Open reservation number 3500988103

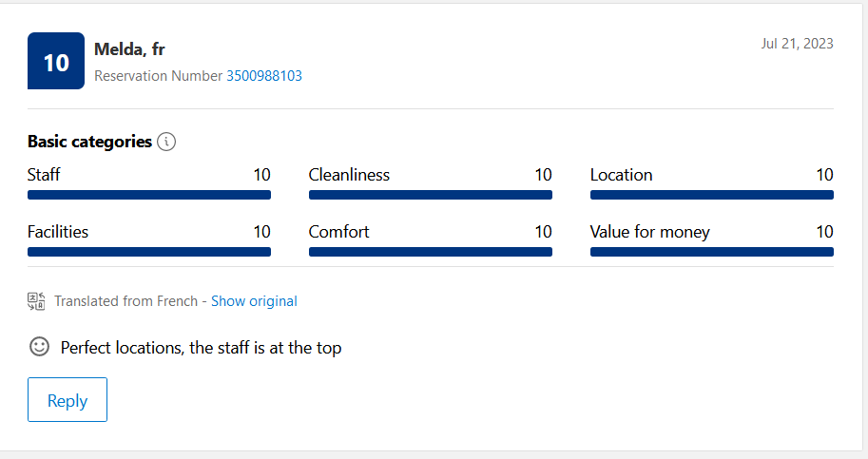click(264, 76)
